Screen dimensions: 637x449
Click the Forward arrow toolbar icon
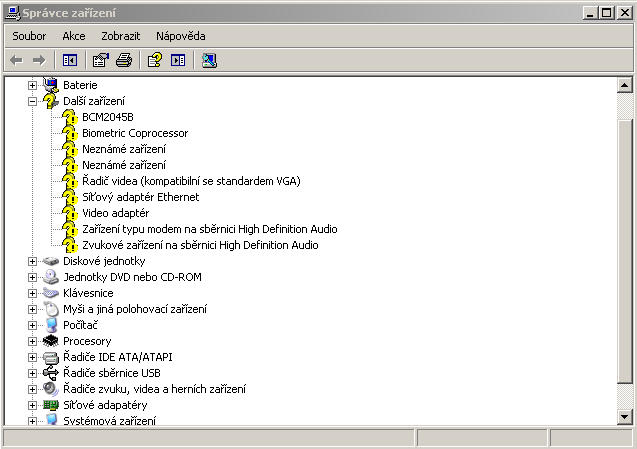pos(39,61)
